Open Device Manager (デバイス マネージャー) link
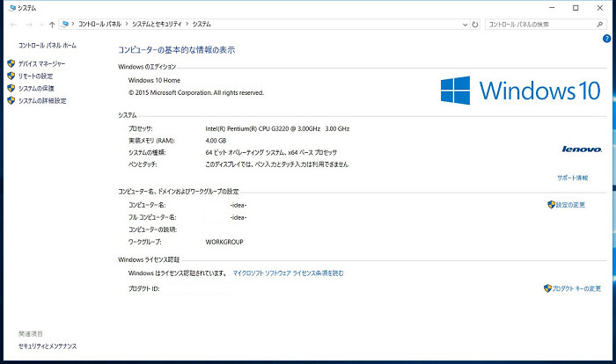The width and height of the screenshot is (616, 364). (41, 63)
